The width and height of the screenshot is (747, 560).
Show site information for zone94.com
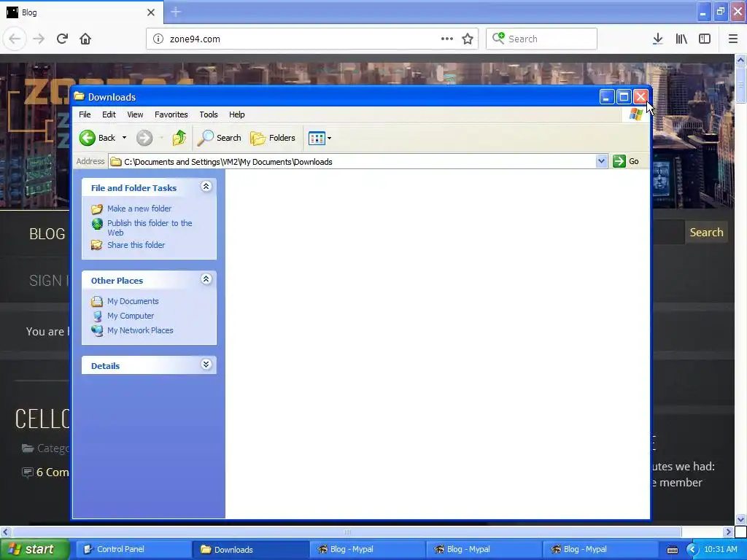click(158, 39)
